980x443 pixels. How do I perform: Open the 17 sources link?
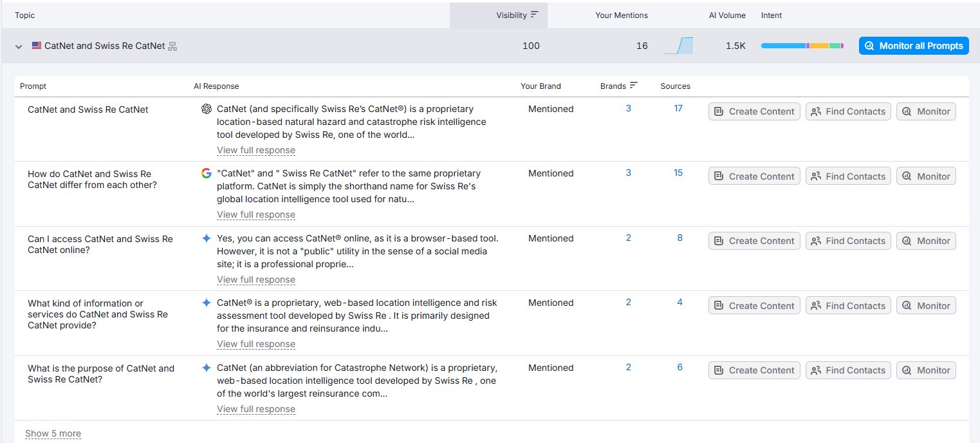678,108
